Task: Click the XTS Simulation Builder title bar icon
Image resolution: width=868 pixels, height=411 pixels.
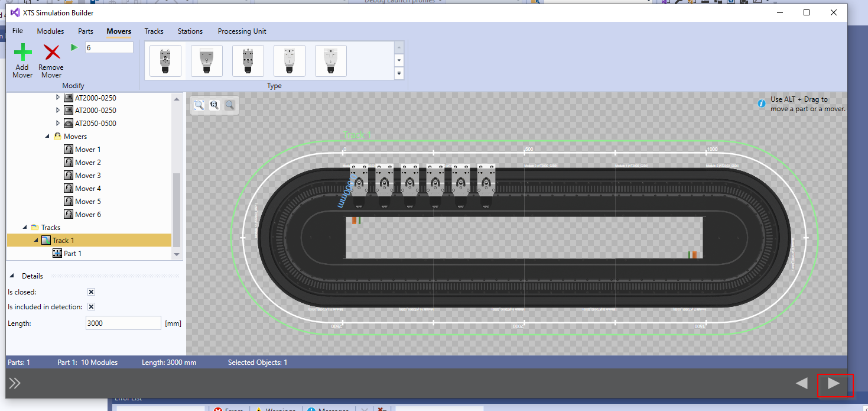Action: pyautogui.click(x=15, y=12)
